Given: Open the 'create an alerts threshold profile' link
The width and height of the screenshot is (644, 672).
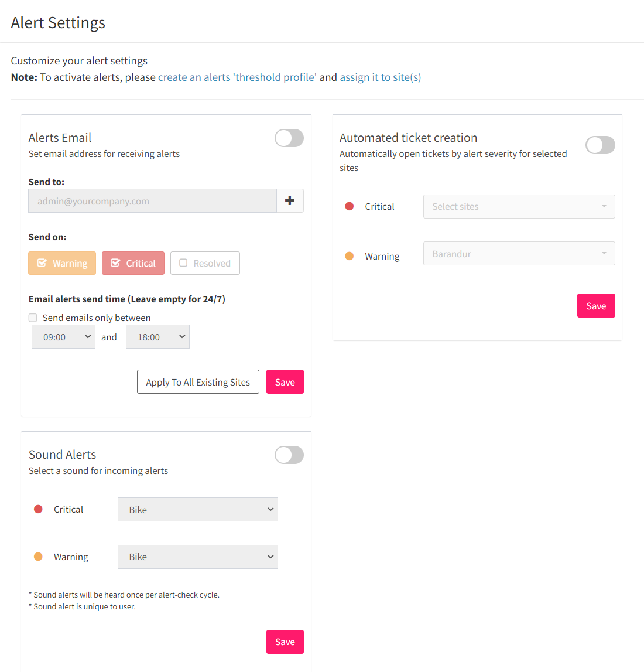Looking at the screenshot, I should [x=237, y=77].
